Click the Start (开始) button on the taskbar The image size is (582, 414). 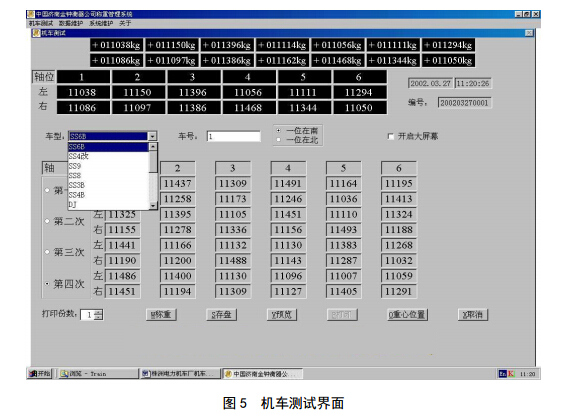coord(40,374)
